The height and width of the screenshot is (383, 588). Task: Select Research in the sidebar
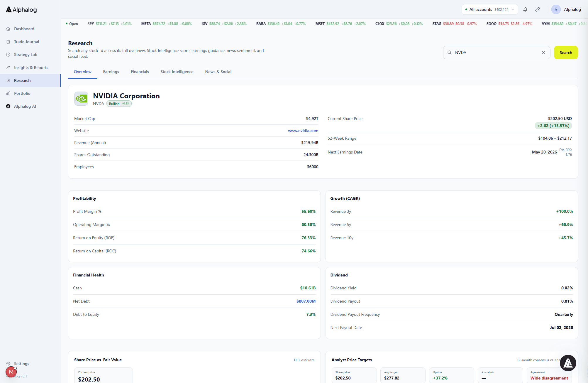click(30, 80)
